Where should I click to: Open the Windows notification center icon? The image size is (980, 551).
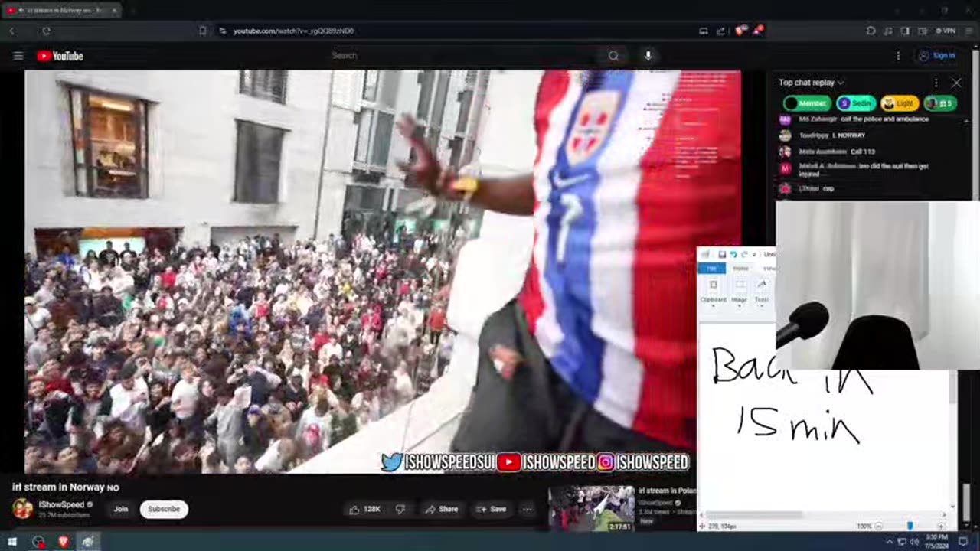pyautogui.click(x=964, y=542)
